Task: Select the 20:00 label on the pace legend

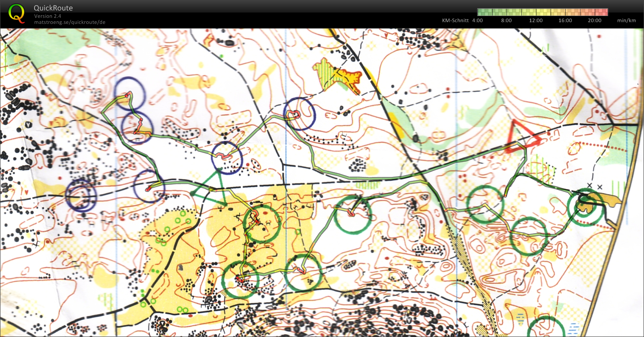Action: pyautogui.click(x=595, y=20)
